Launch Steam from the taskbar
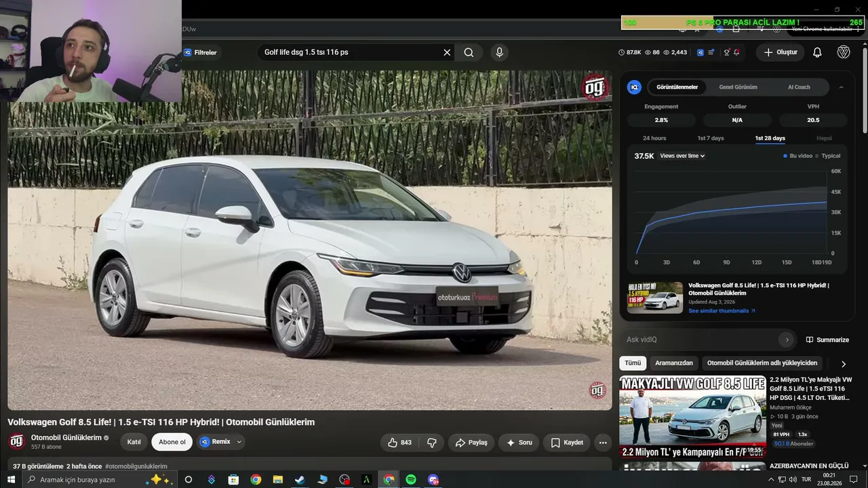The width and height of the screenshot is (868, 488). click(299, 480)
